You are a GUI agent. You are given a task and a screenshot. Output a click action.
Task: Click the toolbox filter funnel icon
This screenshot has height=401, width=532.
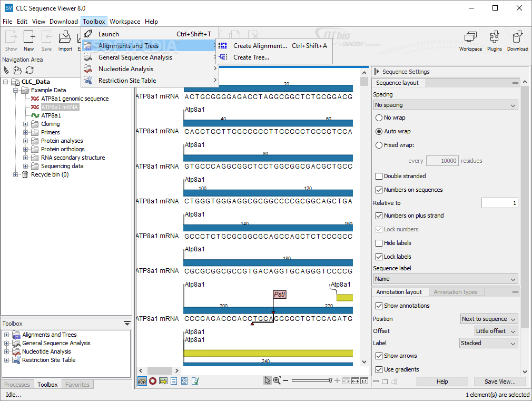[x=127, y=323]
